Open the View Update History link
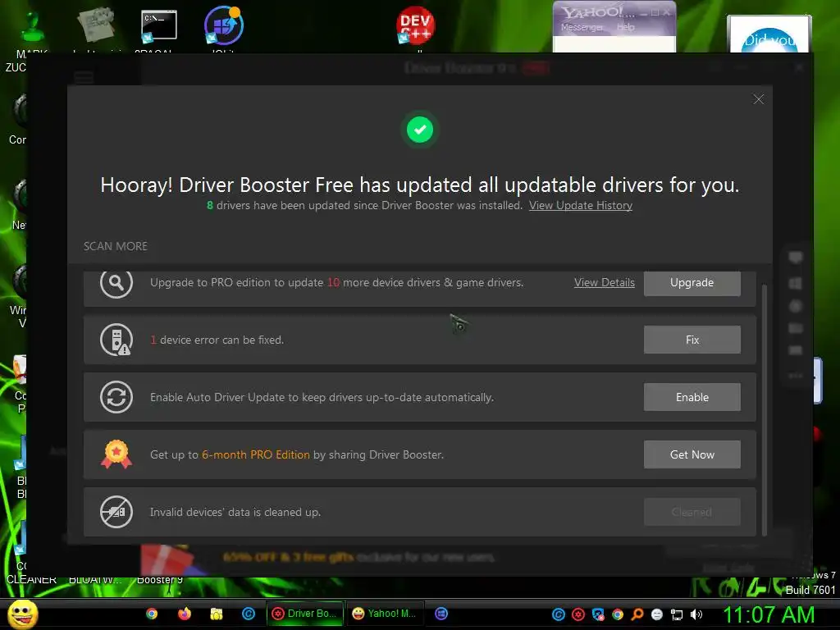Image resolution: width=840 pixels, height=630 pixels. pyautogui.click(x=580, y=206)
